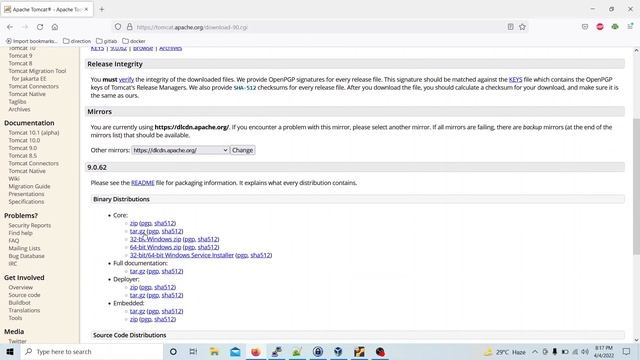Open Source code under Get Involved
The width and height of the screenshot is (640, 360).
24,295
